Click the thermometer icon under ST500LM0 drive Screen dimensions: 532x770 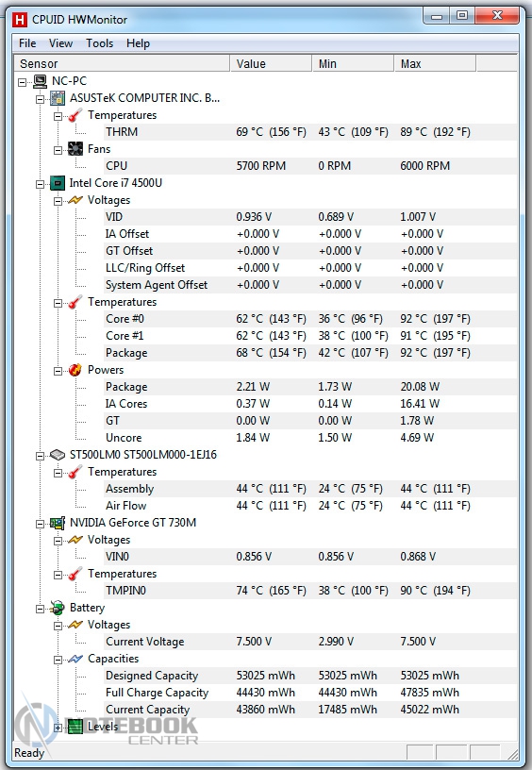pyautogui.click(x=75, y=472)
